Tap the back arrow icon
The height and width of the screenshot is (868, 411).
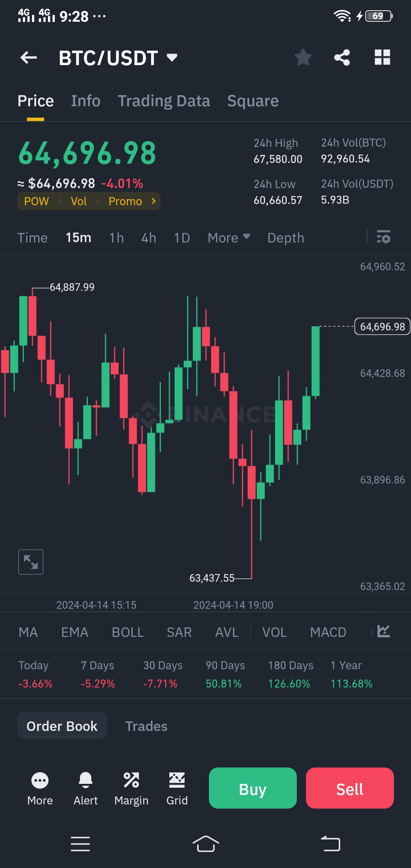pyautogui.click(x=29, y=57)
